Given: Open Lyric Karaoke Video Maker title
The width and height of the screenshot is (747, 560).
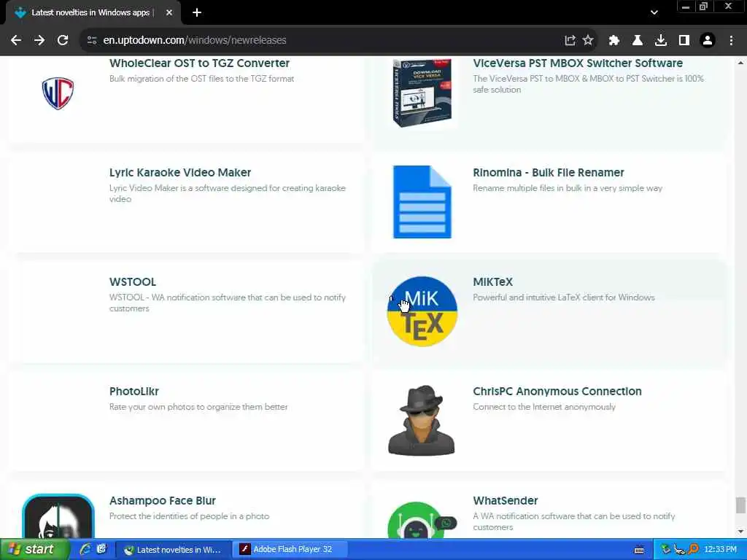Looking at the screenshot, I should [180, 172].
